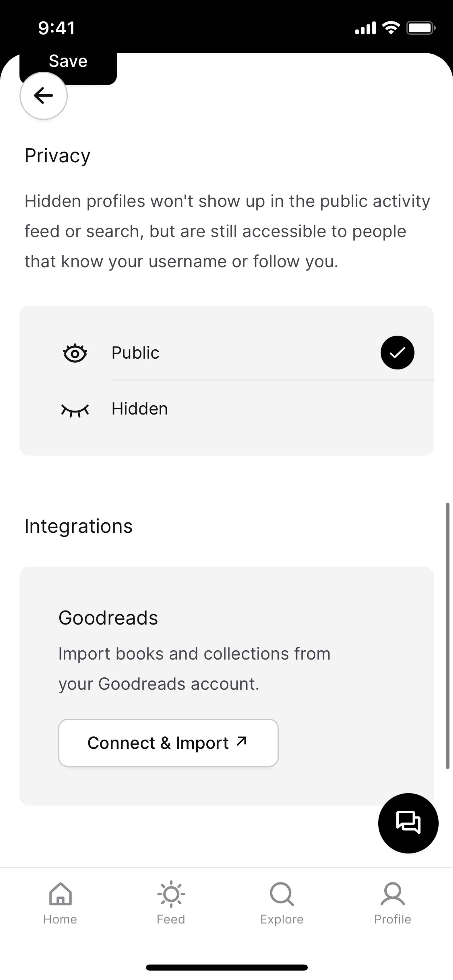453x980 pixels.
Task: Click Connect & Import button
Action: click(x=168, y=743)
